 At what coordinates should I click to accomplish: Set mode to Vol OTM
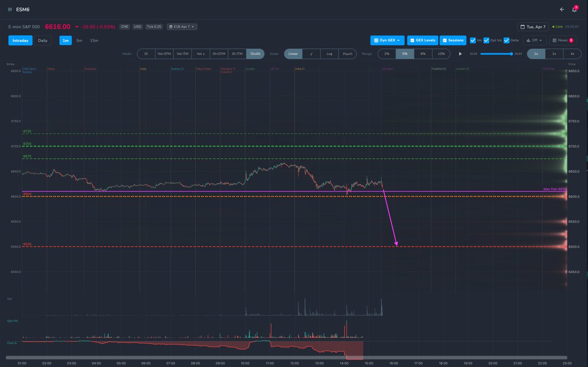point(164,54)
